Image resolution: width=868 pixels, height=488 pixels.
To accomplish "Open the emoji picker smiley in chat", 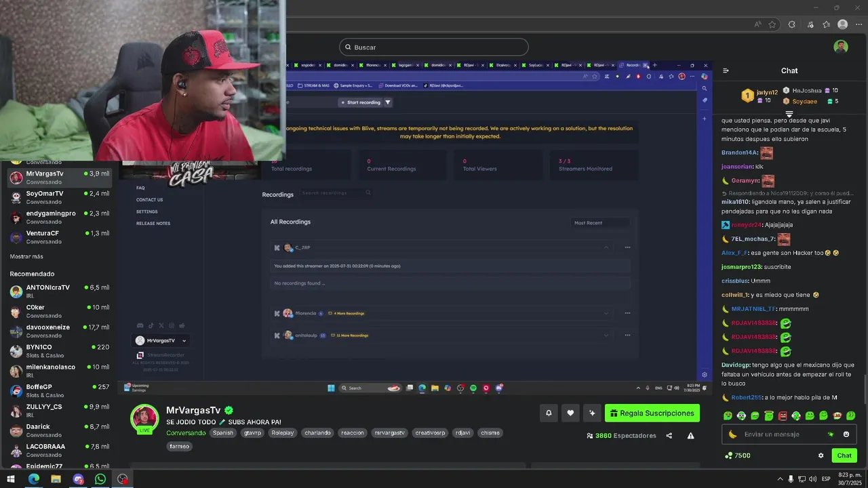I will pyautogui.click(x=846, y=434).
